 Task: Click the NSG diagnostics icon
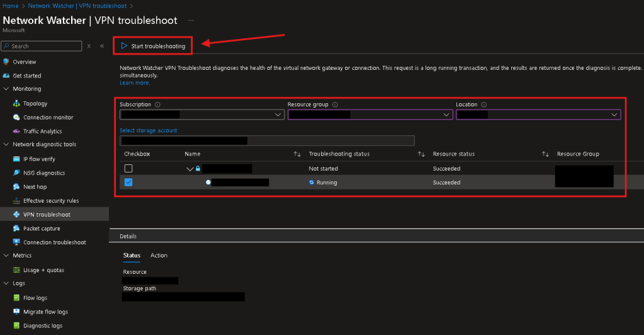click(17, 173)
